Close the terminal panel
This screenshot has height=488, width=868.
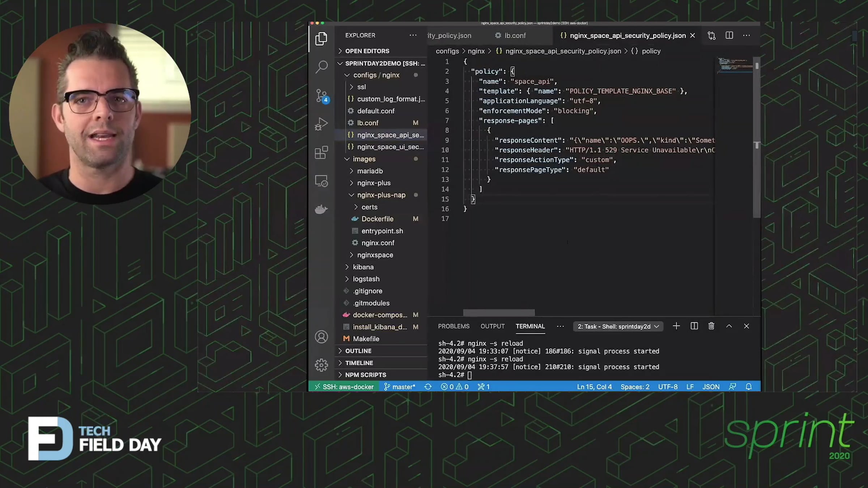pyautogui.click(x=746, y=326)
